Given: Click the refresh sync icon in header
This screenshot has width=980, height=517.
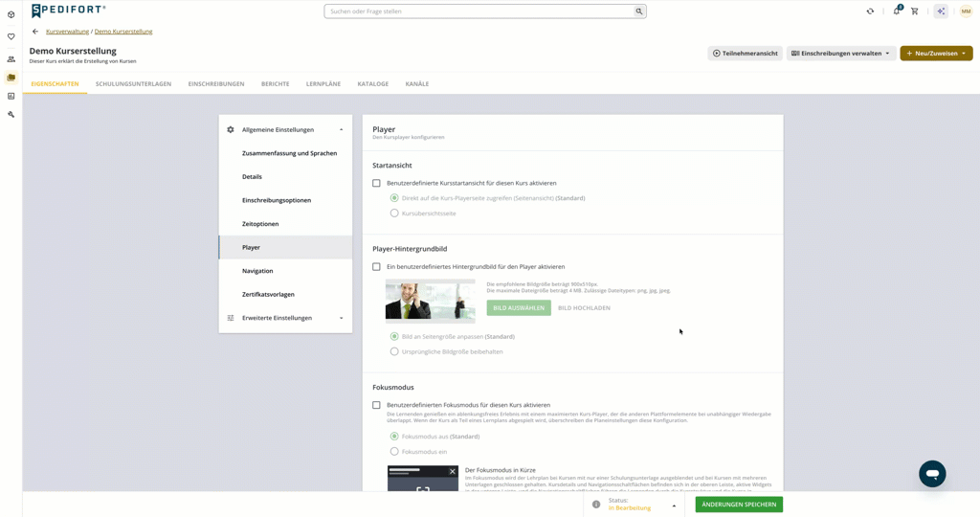Looking at the screenshot, I should (x=870, y=11).
